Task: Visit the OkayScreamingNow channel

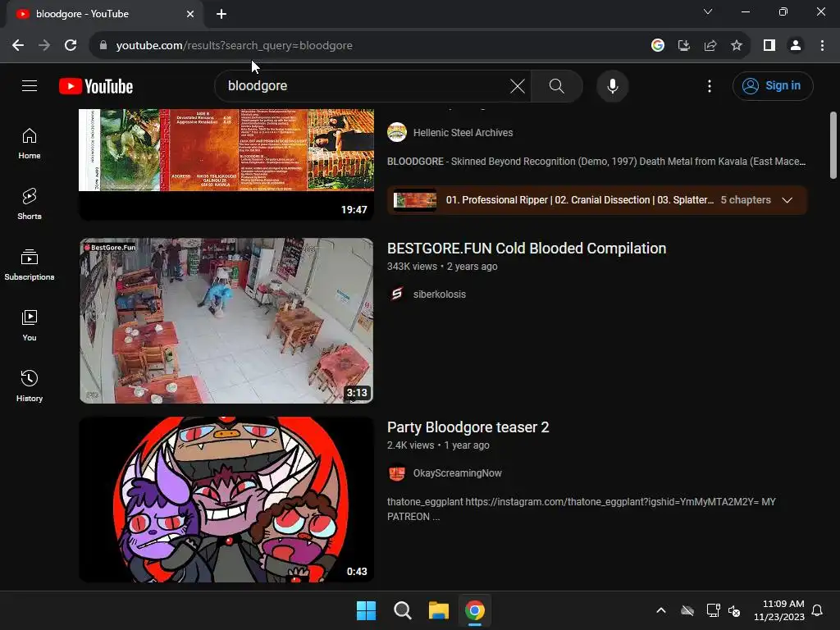Action: (458, 473)
